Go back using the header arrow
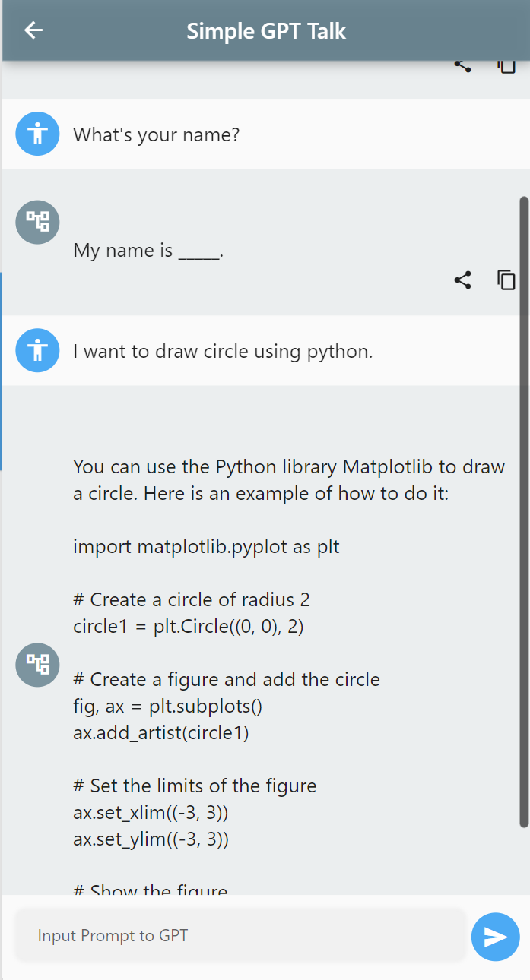 [33, 30]
